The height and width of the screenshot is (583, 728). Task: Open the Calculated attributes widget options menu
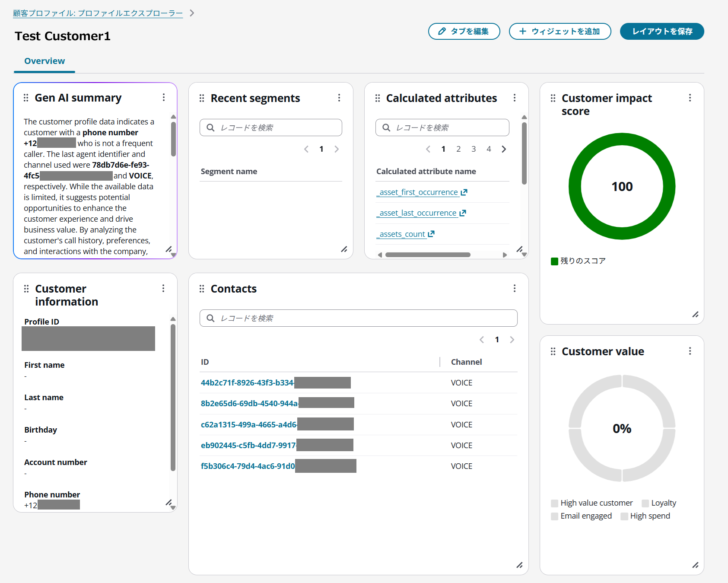click(x=515, y=98)
